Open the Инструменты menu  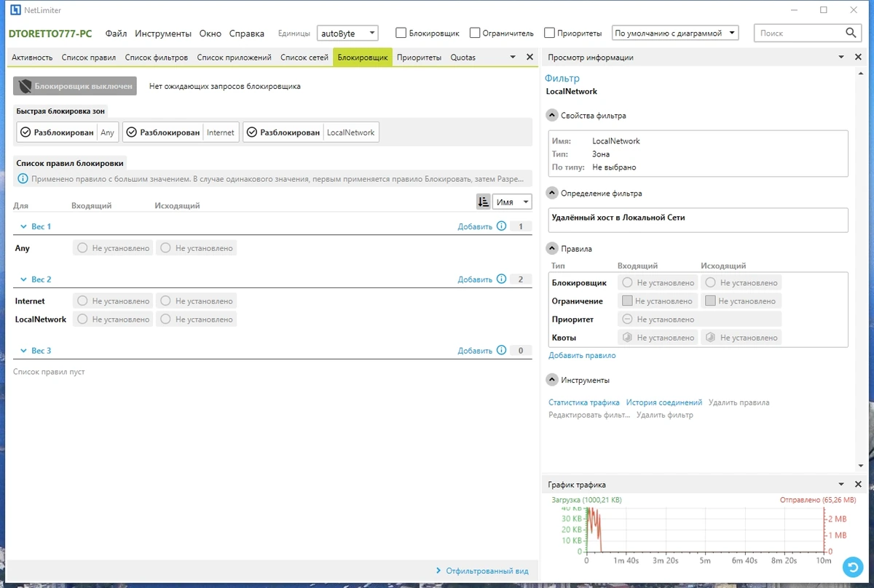[x=163, y=33]
